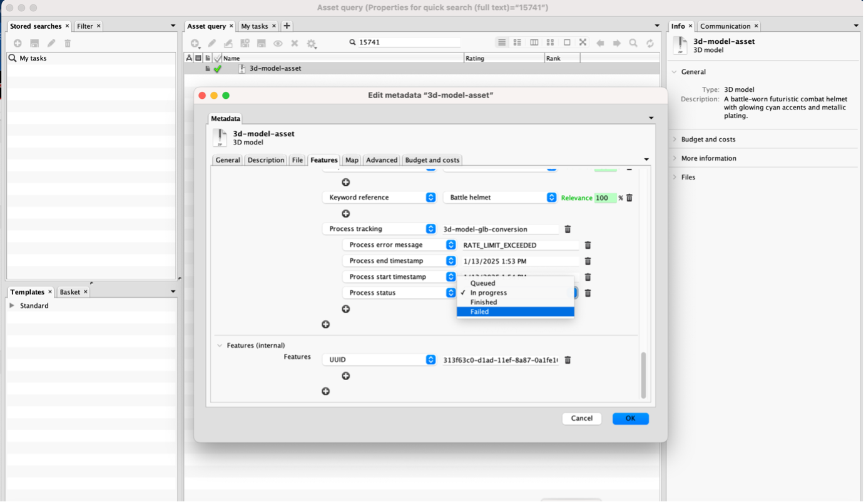Click the dialog's vertical scrollbar

(x=643, y=375)
